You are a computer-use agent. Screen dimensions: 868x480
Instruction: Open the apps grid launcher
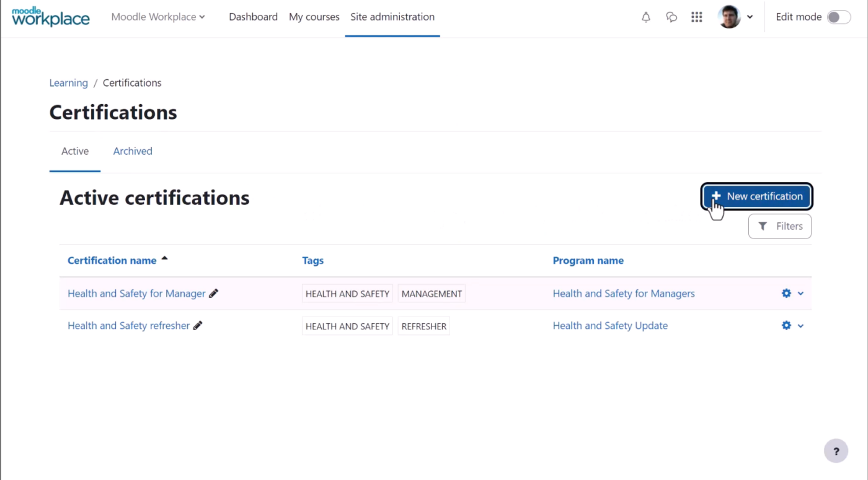(696, 17)
